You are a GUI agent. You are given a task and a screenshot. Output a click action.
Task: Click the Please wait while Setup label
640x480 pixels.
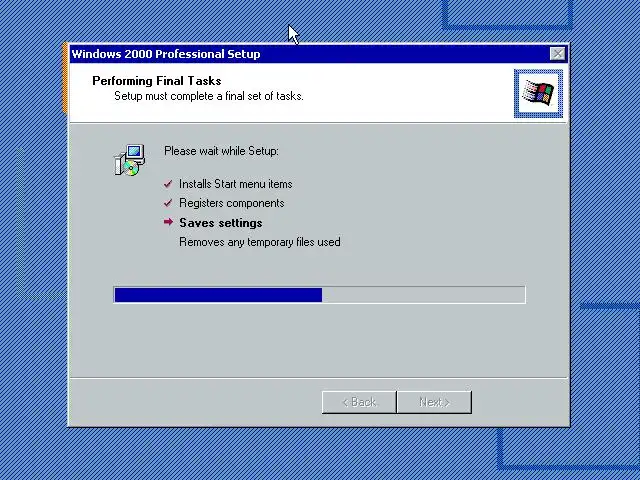221,151
